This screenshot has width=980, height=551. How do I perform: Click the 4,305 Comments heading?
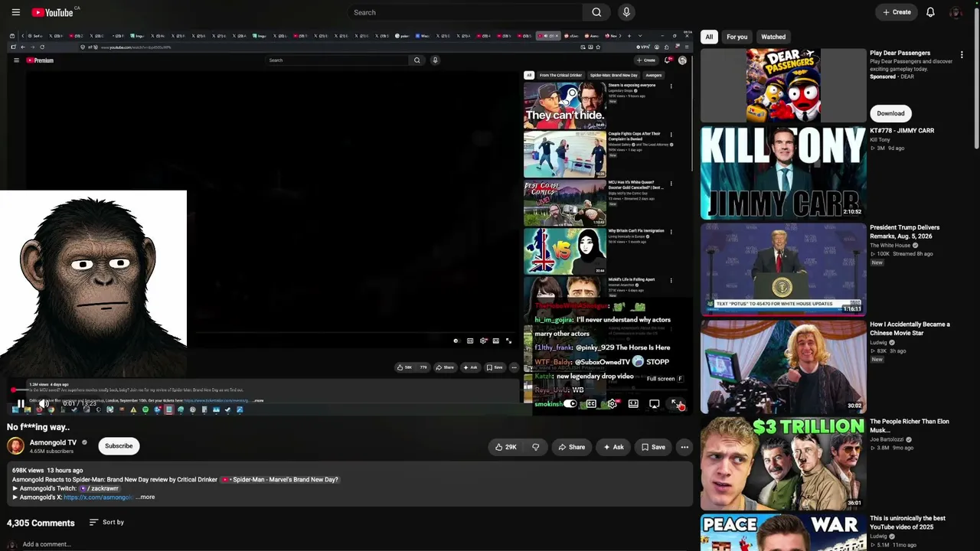(x=41, y=523)
